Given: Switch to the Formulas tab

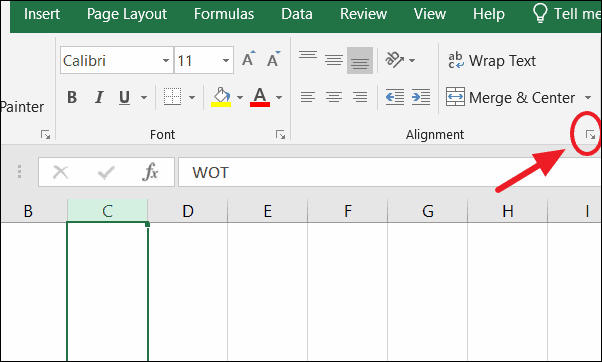Looking at the screenshot, I should (x=224, y=14).
